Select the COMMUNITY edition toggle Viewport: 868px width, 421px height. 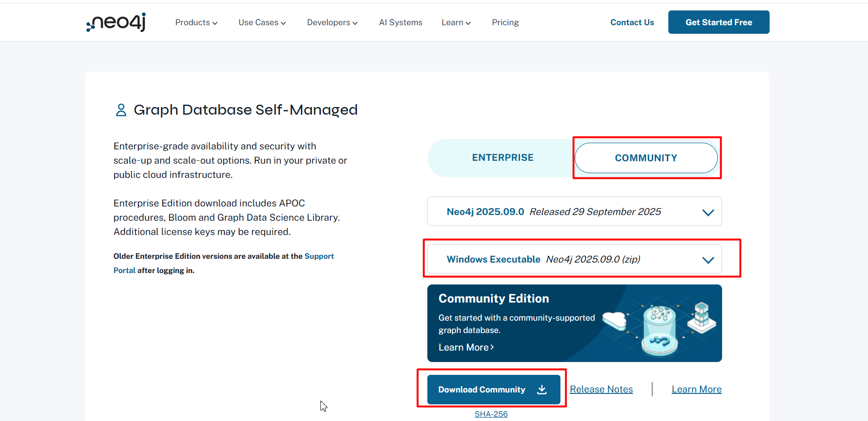point(646,158)
